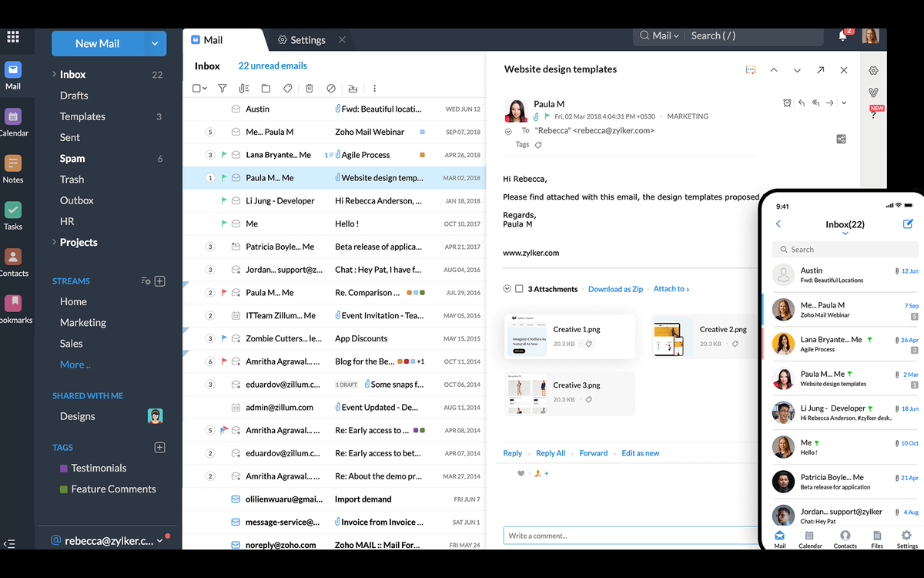Click the reminder alarm clock icon
The width and height of the screenshot is (924, 578).
[x=787, y=102]
